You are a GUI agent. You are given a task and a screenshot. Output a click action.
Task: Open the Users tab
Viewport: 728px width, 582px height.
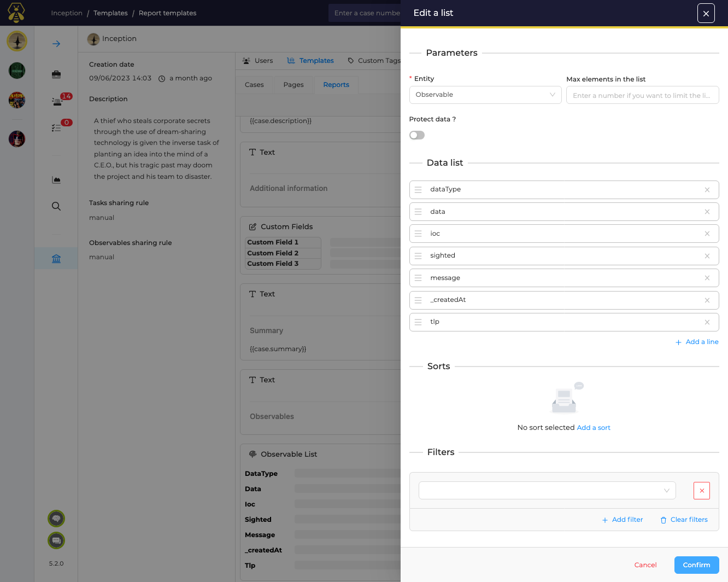[257, 61]
